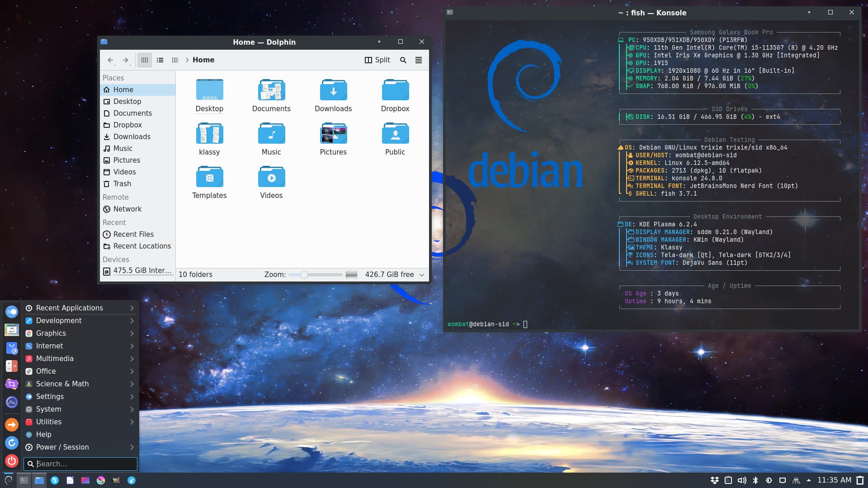Click blue restart button in launcher
Screen dimensions: 868x488
click(12, 443)
